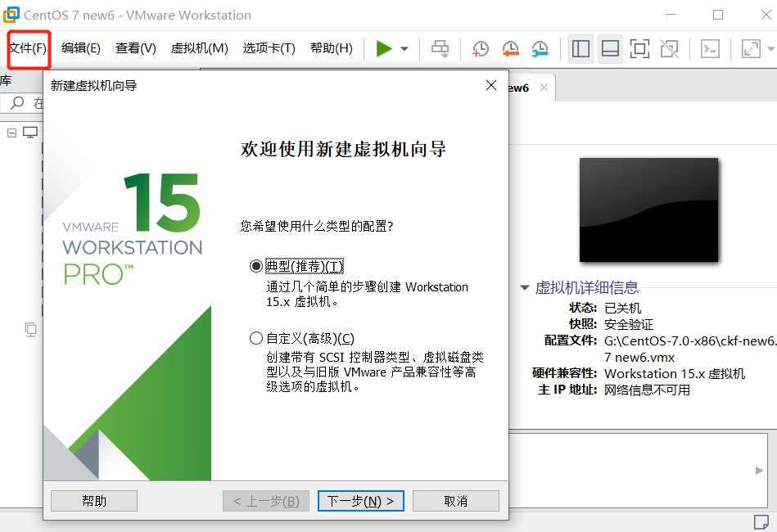777x532 pixels.
Task: Open the 帮助(H) menu
Action: point(331,48)
